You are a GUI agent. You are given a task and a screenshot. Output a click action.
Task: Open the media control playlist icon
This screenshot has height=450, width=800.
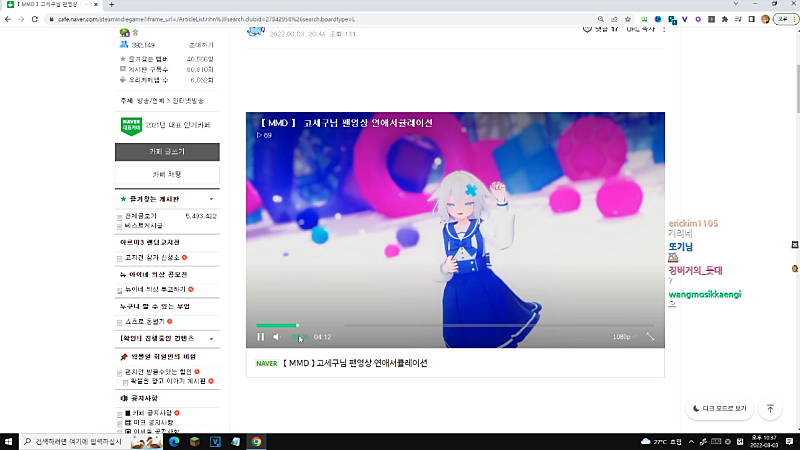tap(738, 19)
